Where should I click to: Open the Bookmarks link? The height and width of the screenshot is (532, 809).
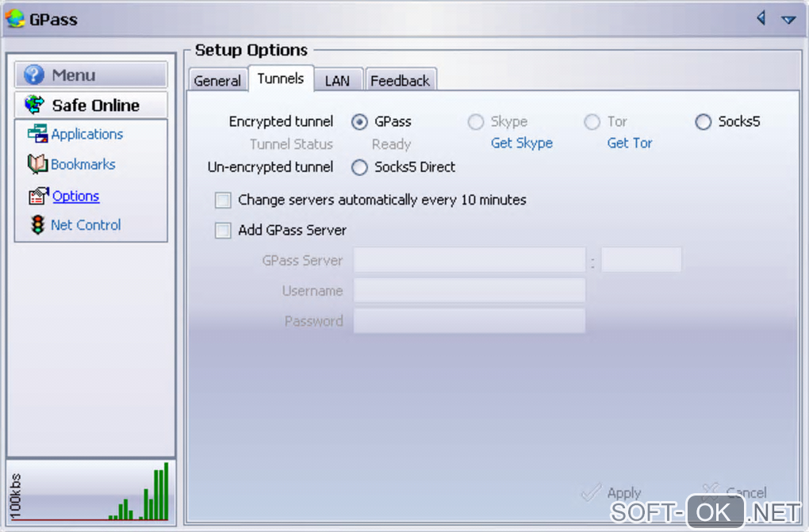tap(83, 164)
